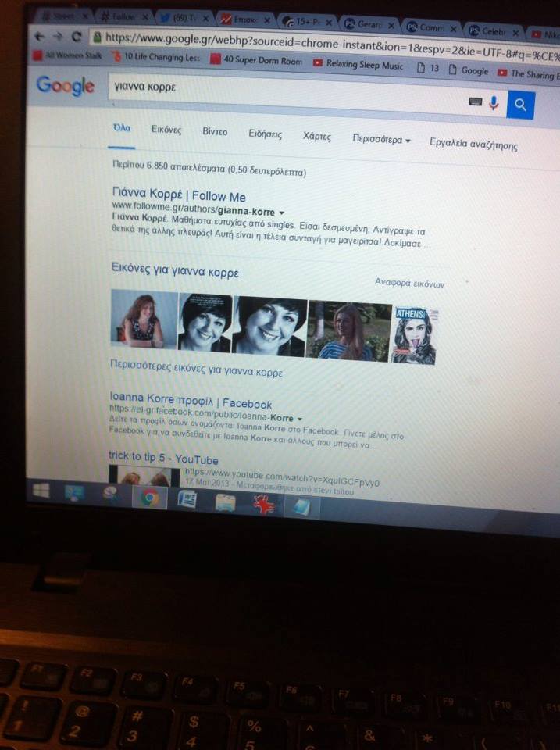Open the Google bookmark in bookmarks bar

469,70
